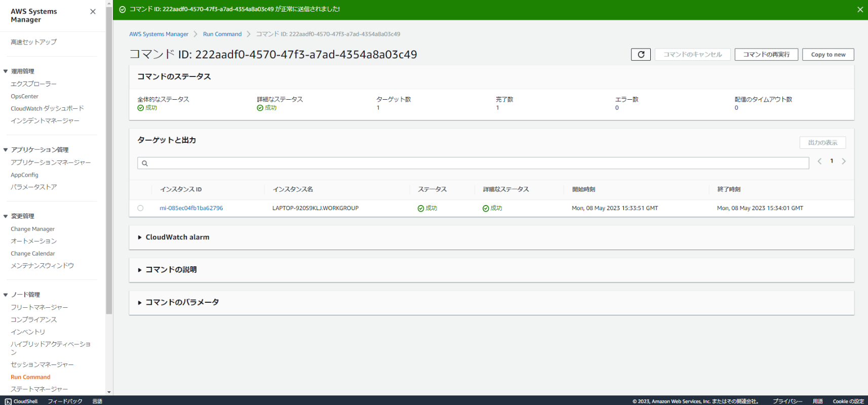Open セッションマネージャー in sidebar

click(x=42, y=364)
